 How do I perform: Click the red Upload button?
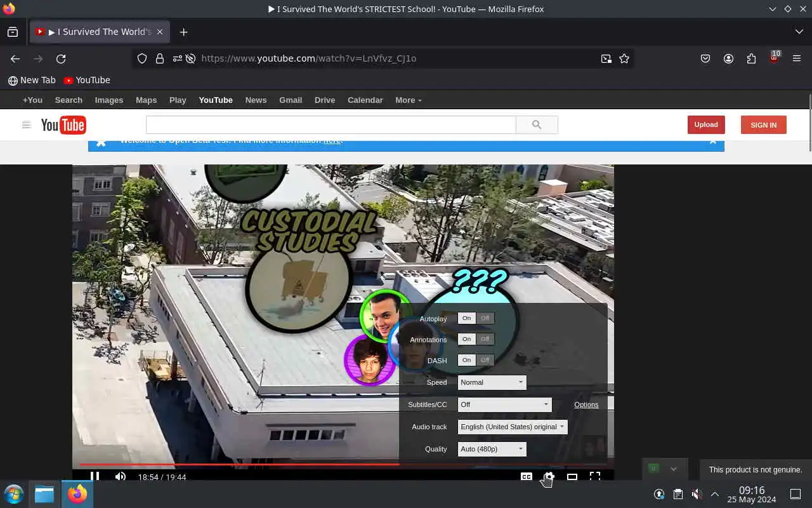(706, 124)
